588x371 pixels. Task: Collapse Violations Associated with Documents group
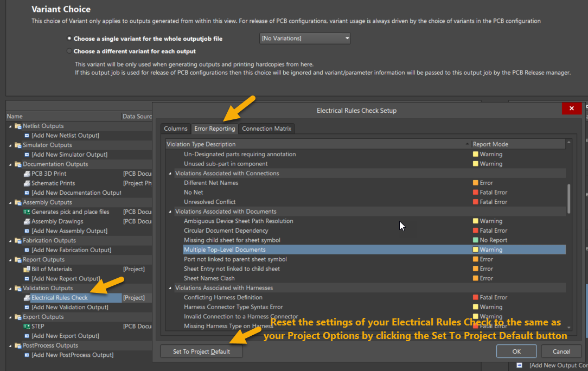170,212
